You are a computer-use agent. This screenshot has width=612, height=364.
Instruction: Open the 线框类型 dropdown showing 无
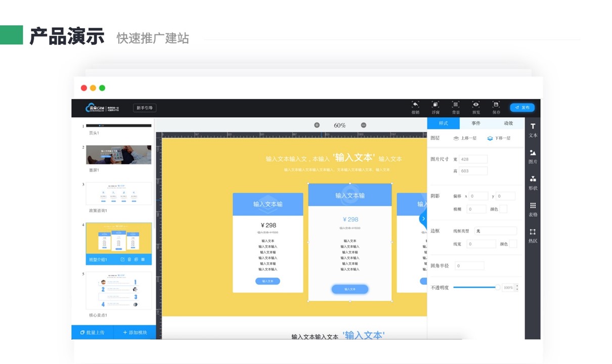496,231
